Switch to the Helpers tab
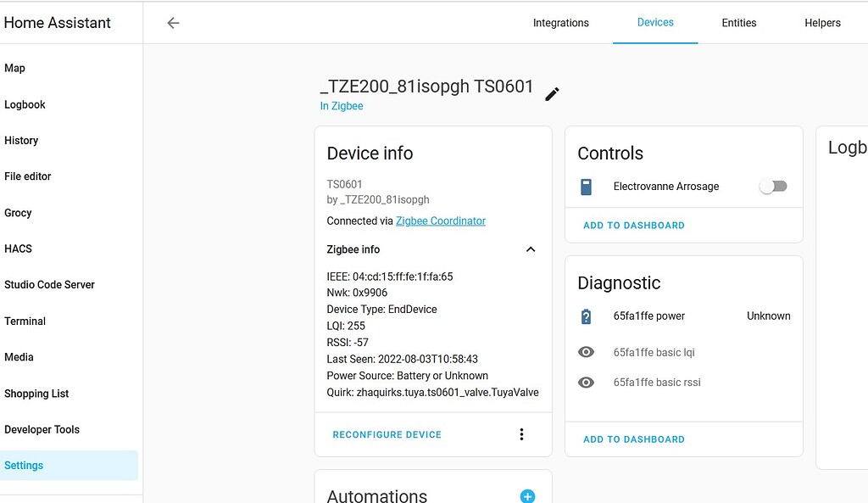 821,23
